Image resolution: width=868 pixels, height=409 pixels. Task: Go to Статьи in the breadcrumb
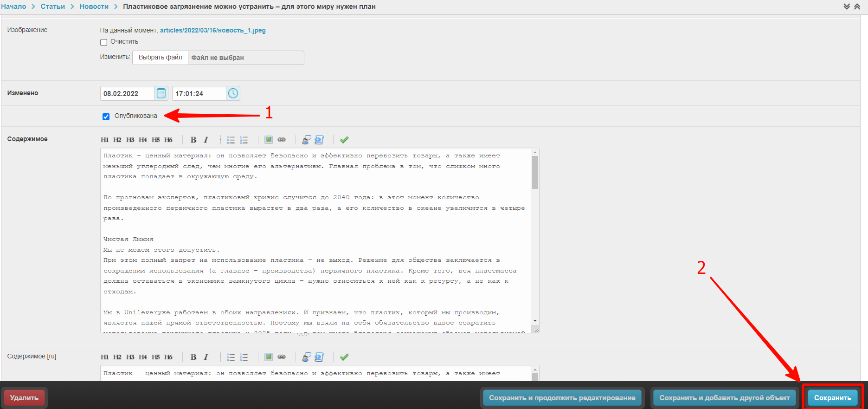(x=52, y=6)
